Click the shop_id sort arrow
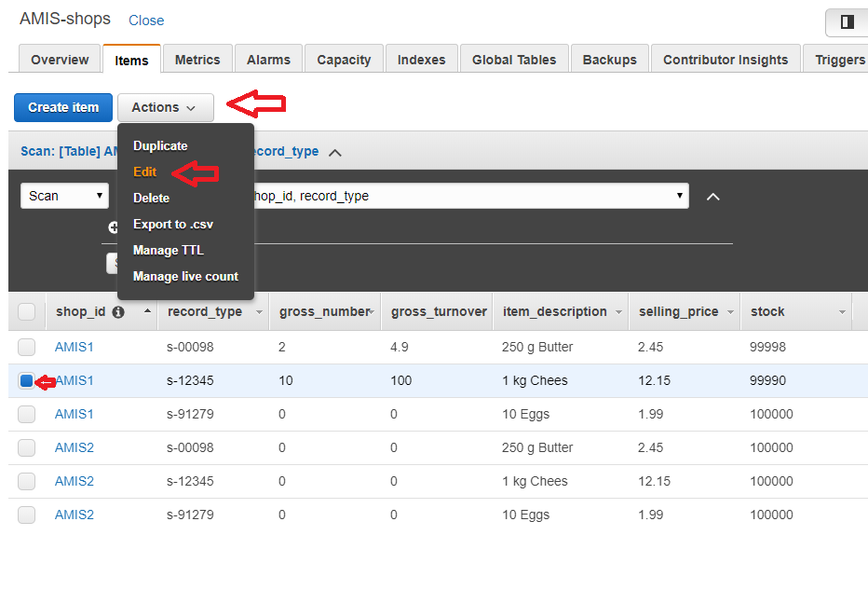The height and width of the screenshot is (604, 868). (147, 312)
